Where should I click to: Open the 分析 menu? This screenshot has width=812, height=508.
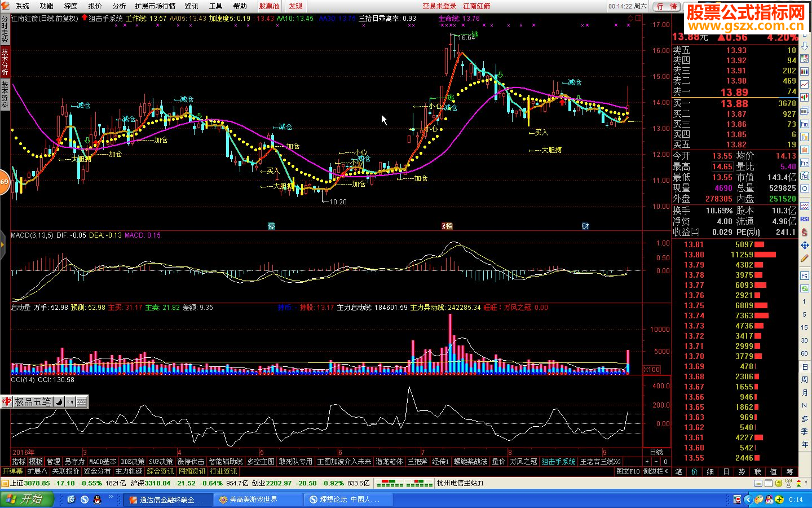(120, 6)
